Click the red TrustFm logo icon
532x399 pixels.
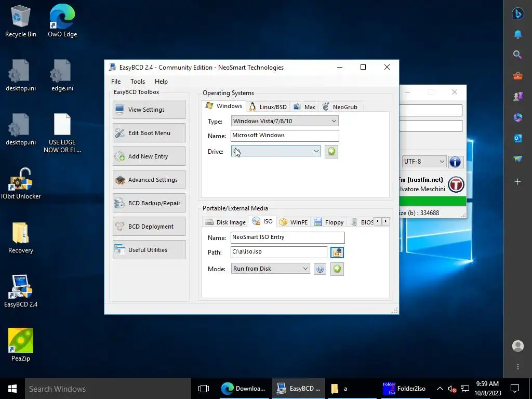[456, 184]
